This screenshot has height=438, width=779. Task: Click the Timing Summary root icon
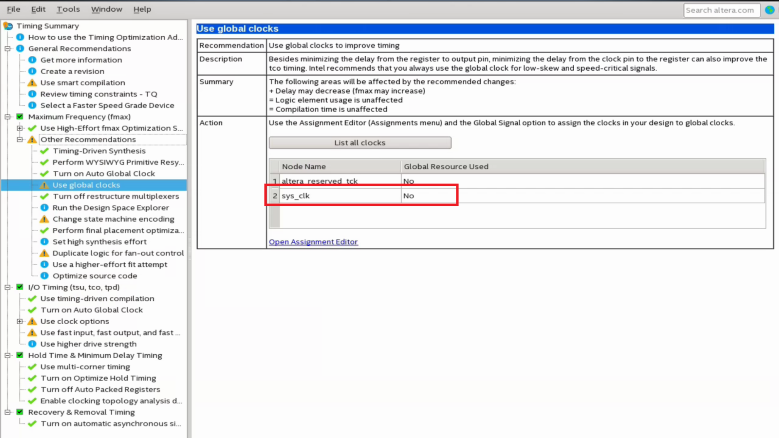(x=8, y=26)
